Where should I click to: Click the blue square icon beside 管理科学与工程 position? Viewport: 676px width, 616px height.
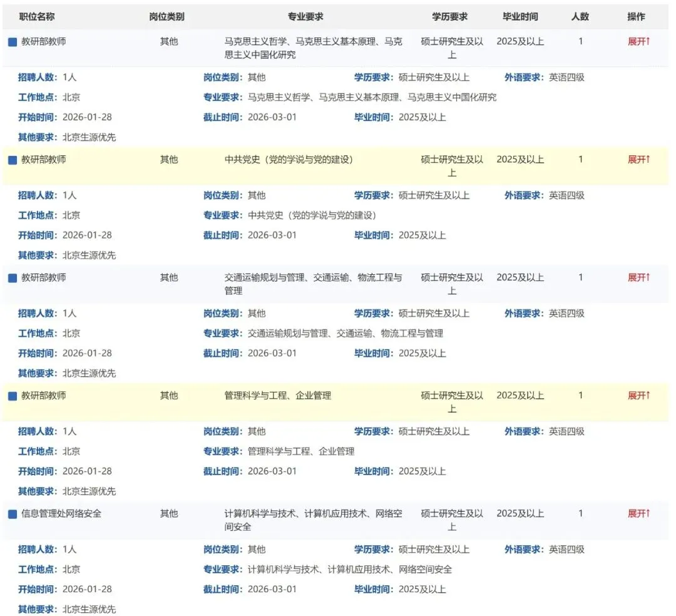click(x=13, y=396)
